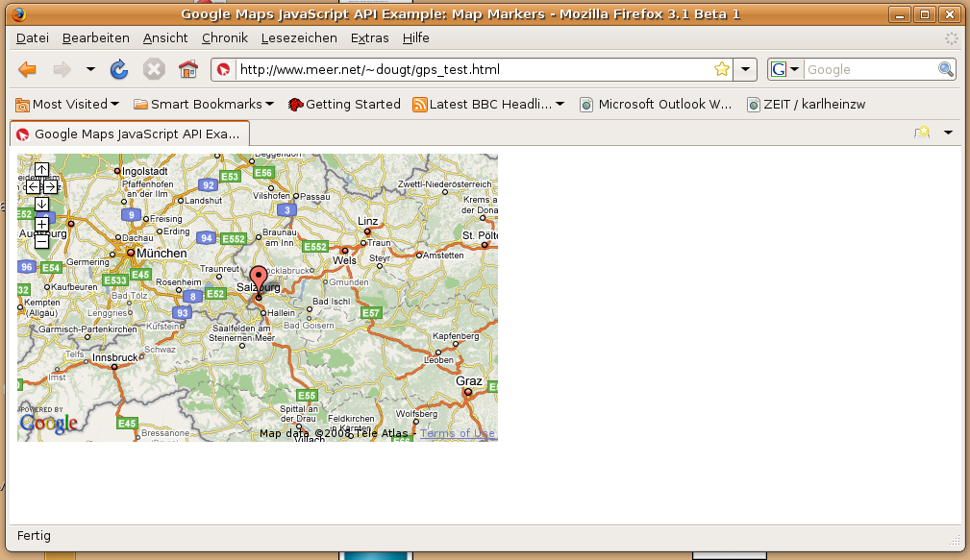Click the Google logo on the map
Screen dimensions: 970x560
pyautogui.click(x=48, y=424)
